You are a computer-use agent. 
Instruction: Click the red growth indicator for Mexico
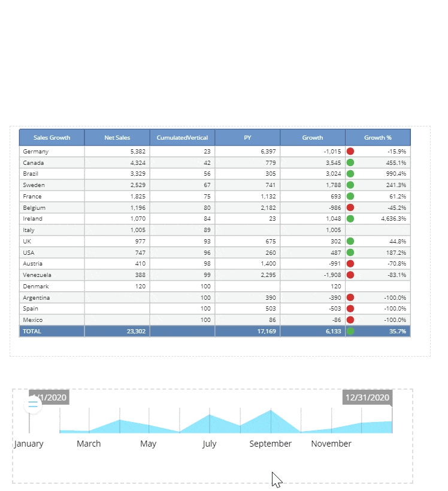pyautogui.click(x=350, y=320)
